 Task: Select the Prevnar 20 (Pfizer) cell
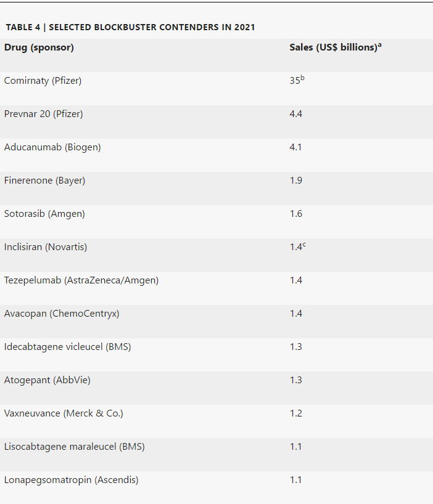point(43,114)
